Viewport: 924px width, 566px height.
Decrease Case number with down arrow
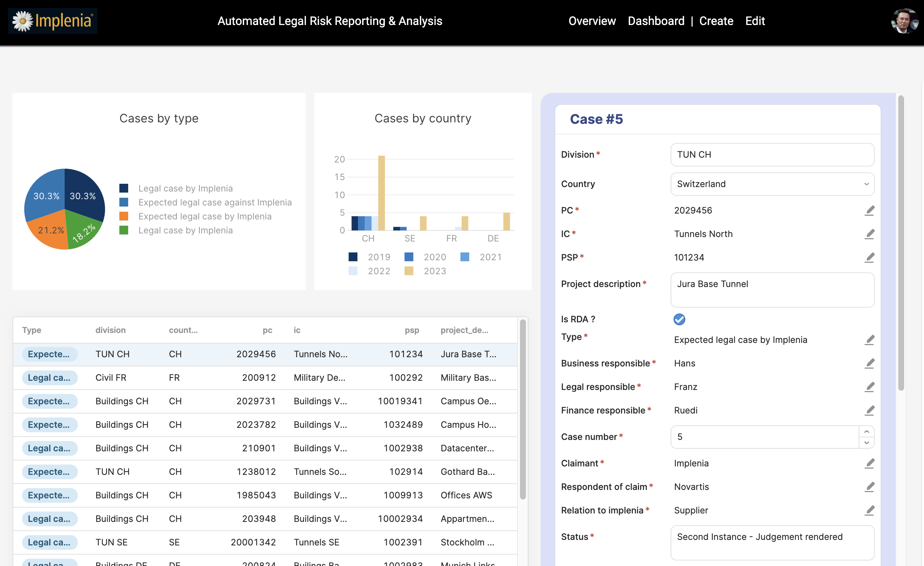click(866, 443)
